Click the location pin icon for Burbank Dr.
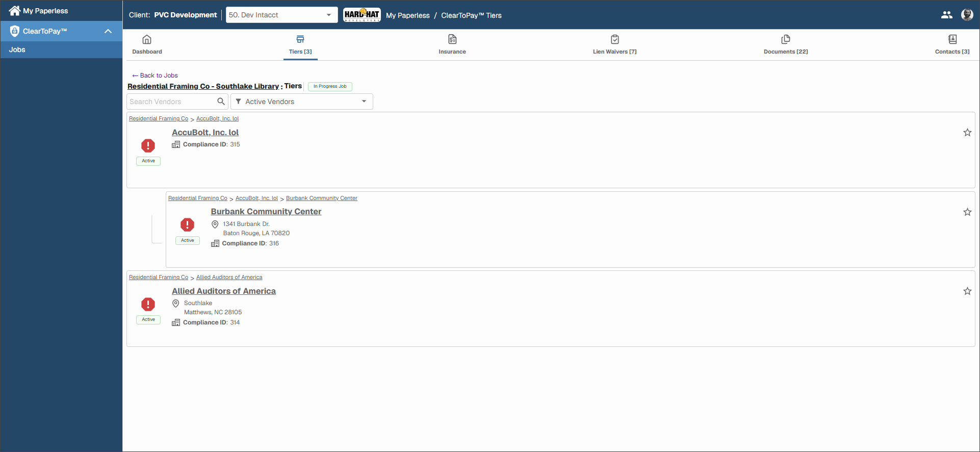 215,224
